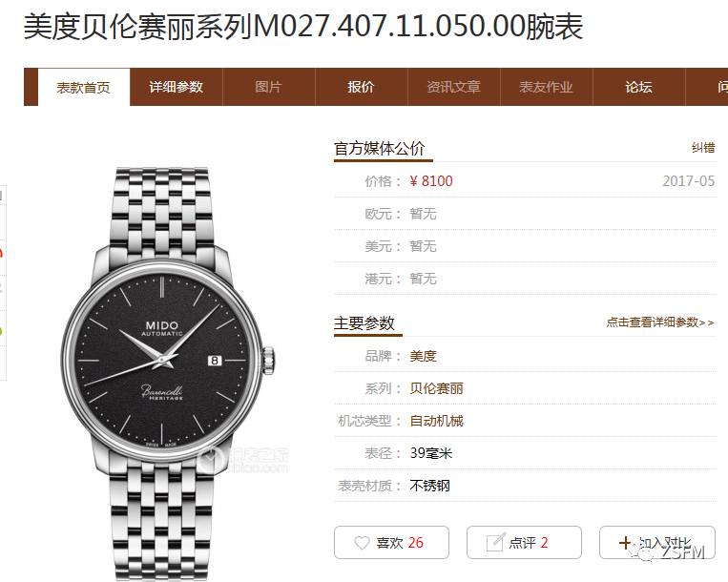The image size is (728, 582).
Task: Click the plus icon for 加入对比
Action: [625, 543]
